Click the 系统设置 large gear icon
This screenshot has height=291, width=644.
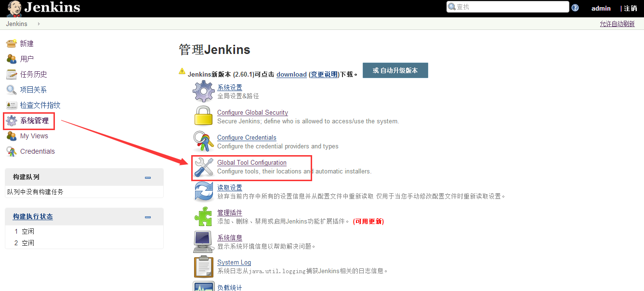(204, 91)
